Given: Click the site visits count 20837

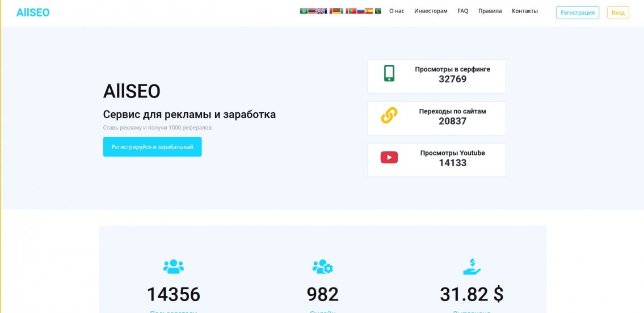Looking at the screenshot, I should point(453,121).
